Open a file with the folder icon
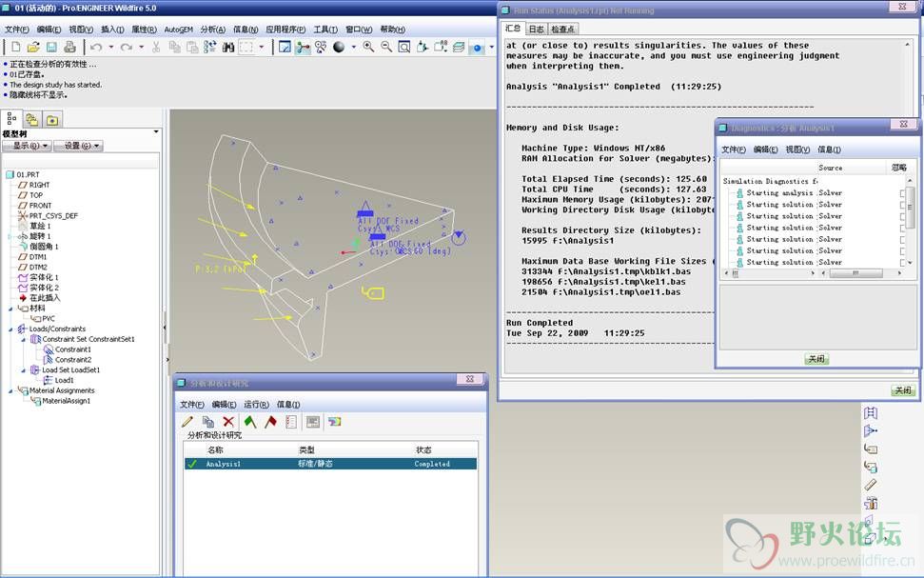This screenshot has width=924, height=578. 33,48
